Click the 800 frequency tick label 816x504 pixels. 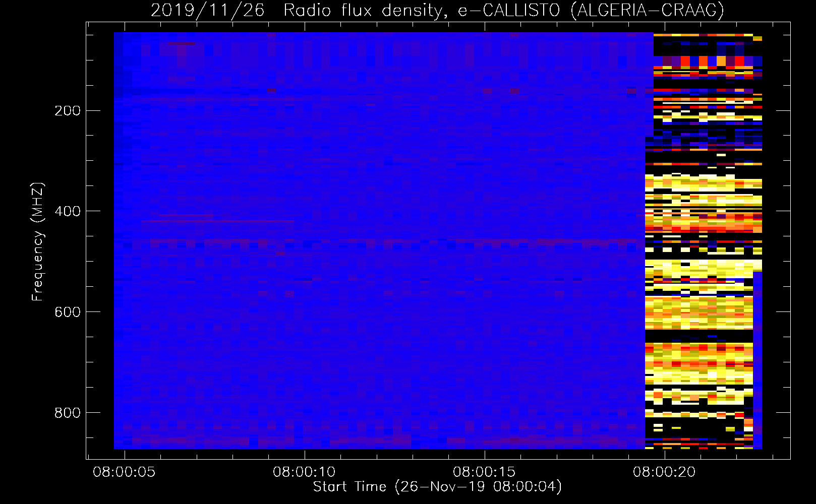click(x=68, y=413)
